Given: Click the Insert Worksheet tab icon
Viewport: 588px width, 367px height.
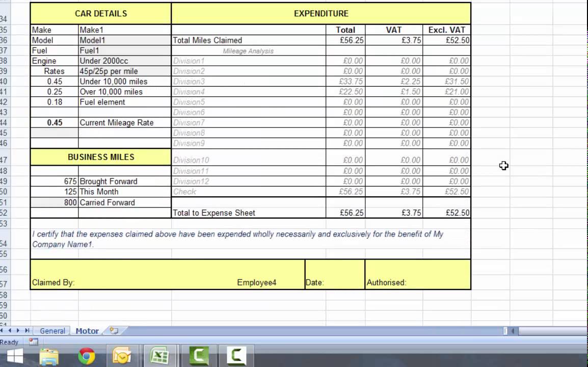Looking at the screenshot, I should tap(114, 331).
